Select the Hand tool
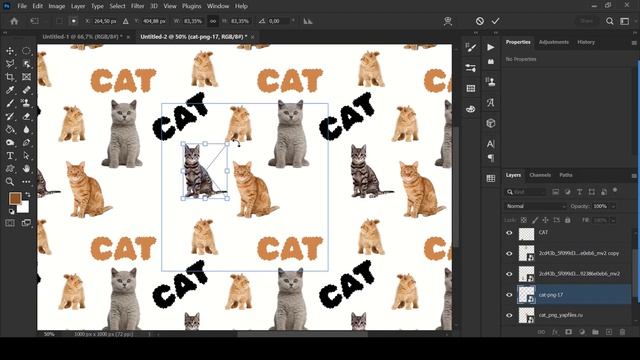Viewport: 640px width, 360px height. [x=26, y=169]
